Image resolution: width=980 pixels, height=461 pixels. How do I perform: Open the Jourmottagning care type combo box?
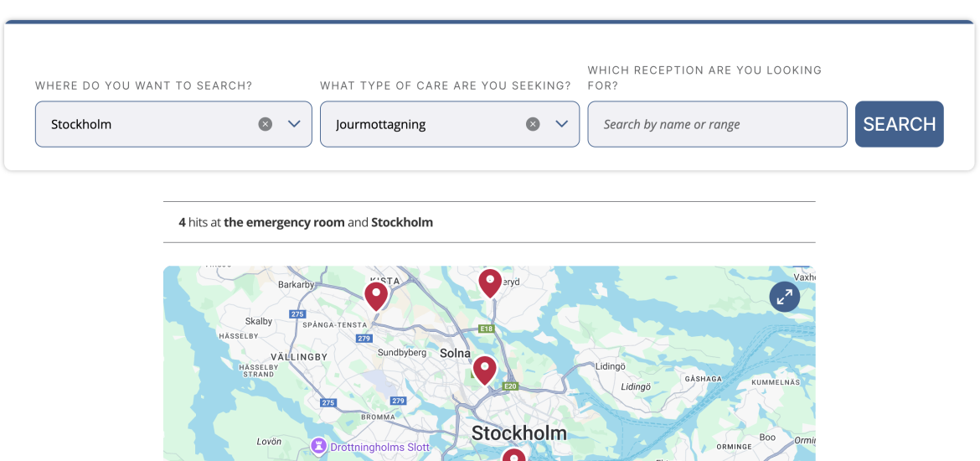click(449, 125)
